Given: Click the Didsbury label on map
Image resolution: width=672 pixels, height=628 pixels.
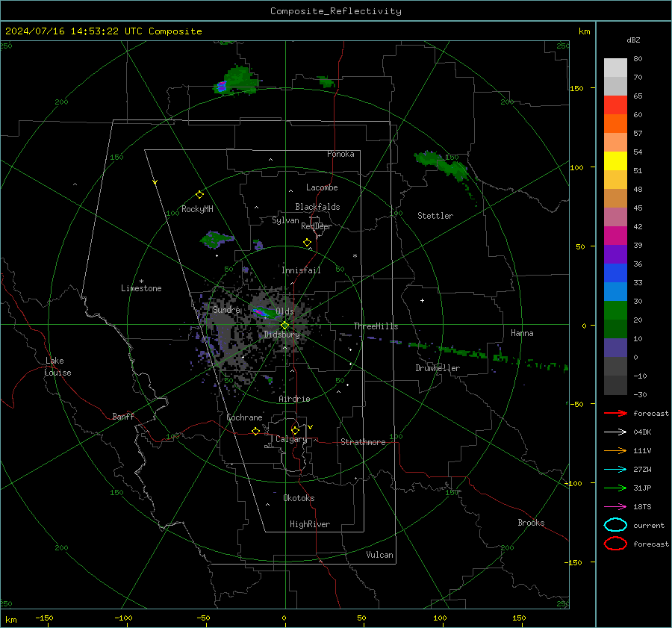Looking at the screenshot, I should pyautogui.click(x=281, y=335).
